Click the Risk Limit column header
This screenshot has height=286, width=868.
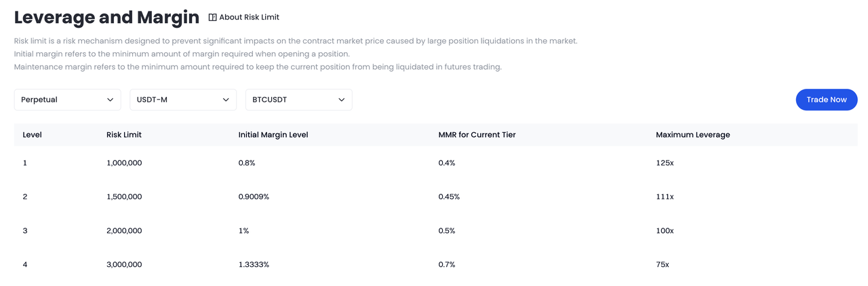point(123,135)
